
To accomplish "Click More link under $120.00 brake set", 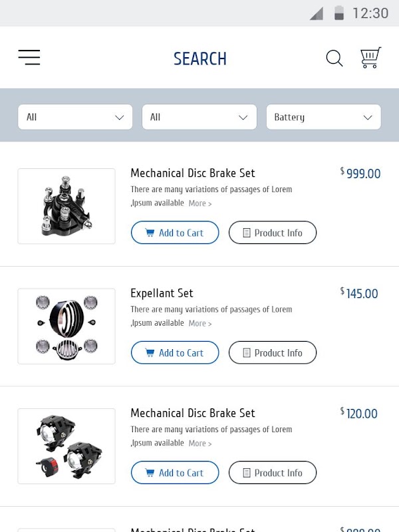I will point(199,444).
